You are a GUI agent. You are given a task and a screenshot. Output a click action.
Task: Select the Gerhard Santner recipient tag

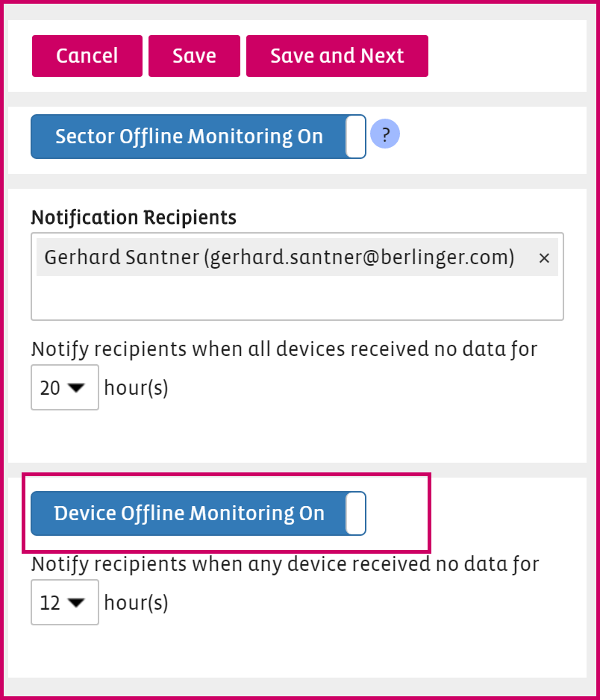click(x=279, y=258)
